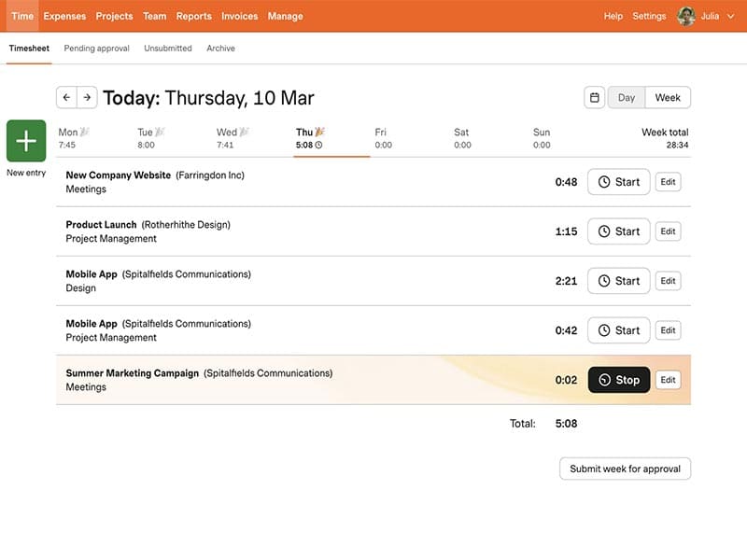
Task: Submit week for approval
Action: pos(625,469)
